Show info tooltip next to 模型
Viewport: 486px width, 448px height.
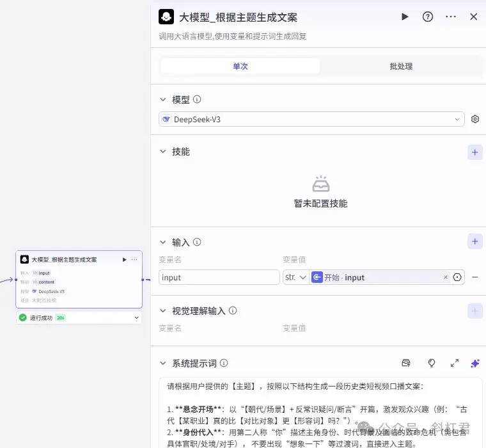[197, 99]
